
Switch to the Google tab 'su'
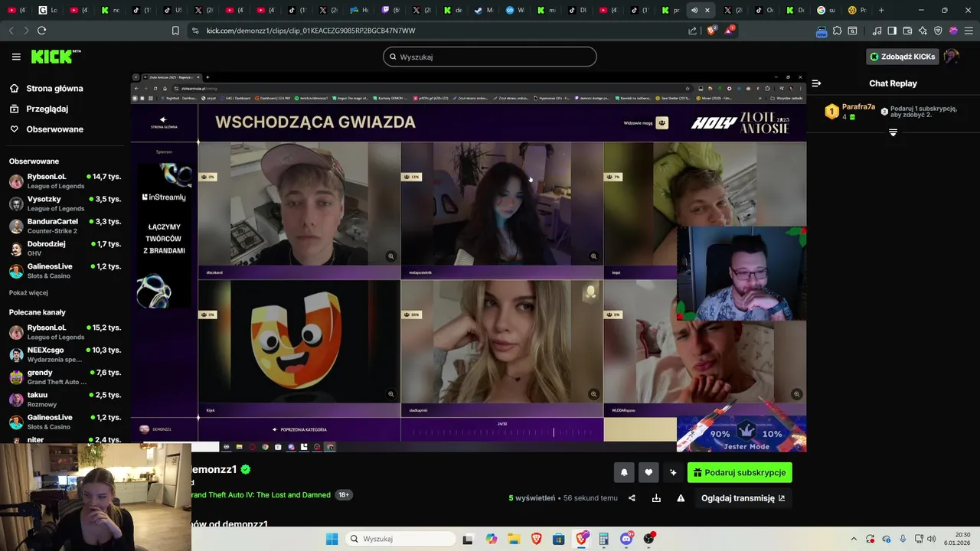[827, 10]
